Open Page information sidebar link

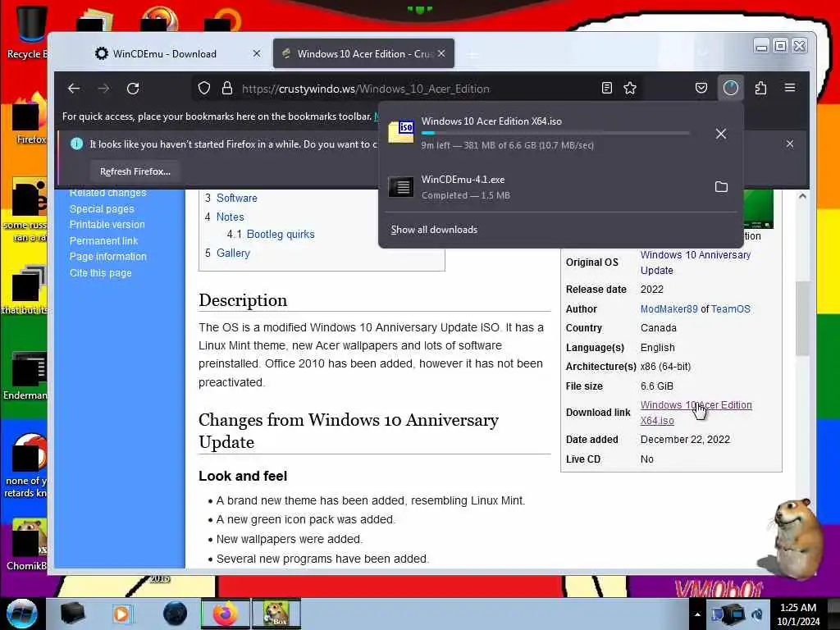point(107,257)
